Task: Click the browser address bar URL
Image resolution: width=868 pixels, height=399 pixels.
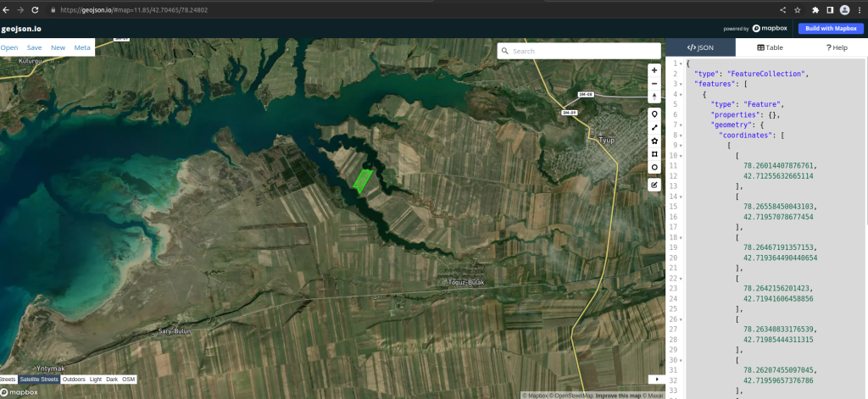Action: (x=134, y=10)
